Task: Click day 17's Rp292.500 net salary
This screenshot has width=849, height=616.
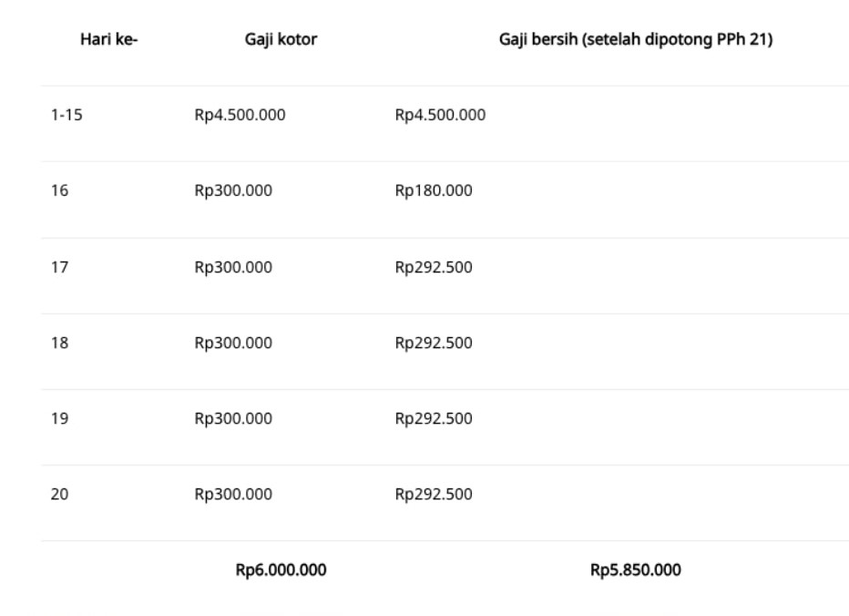Action: [434, 267]
